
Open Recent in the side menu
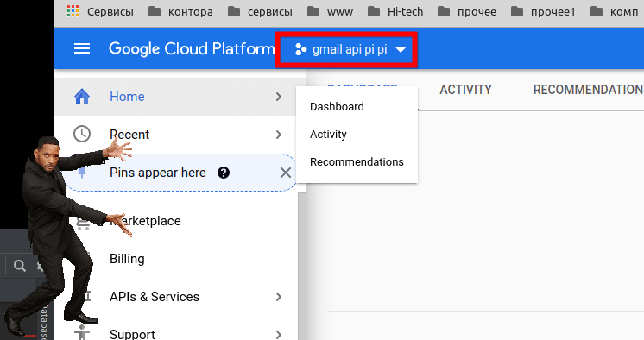point(180,135)
